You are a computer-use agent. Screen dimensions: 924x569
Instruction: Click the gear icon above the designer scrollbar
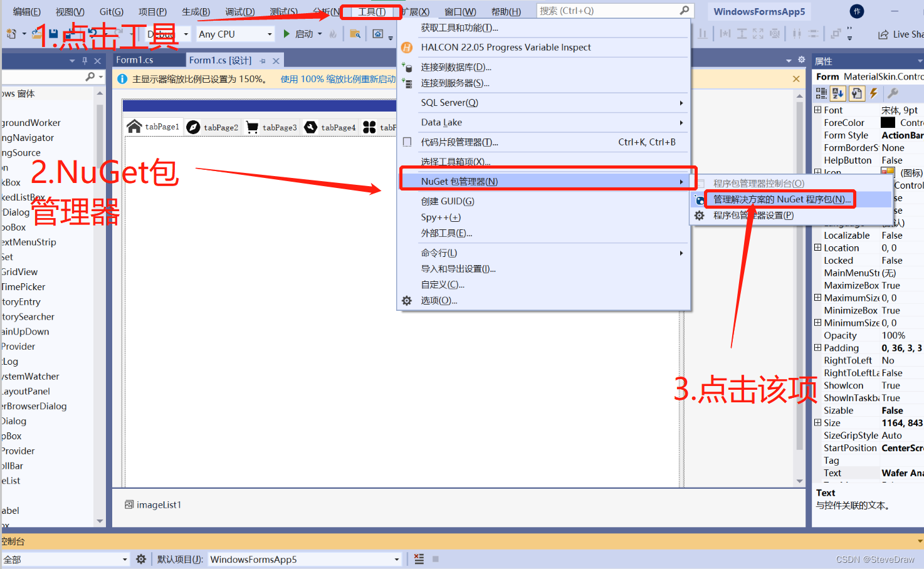point(801,60)
